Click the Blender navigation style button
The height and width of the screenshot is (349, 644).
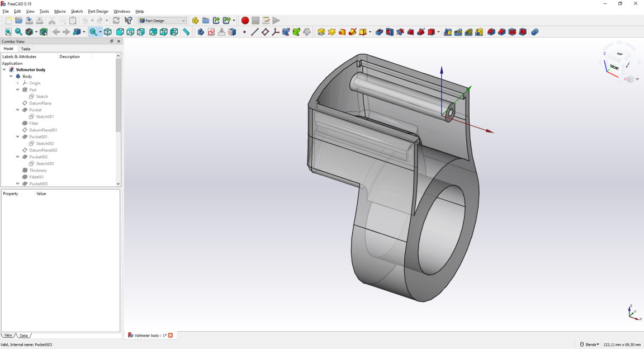[x=589, y=345]
